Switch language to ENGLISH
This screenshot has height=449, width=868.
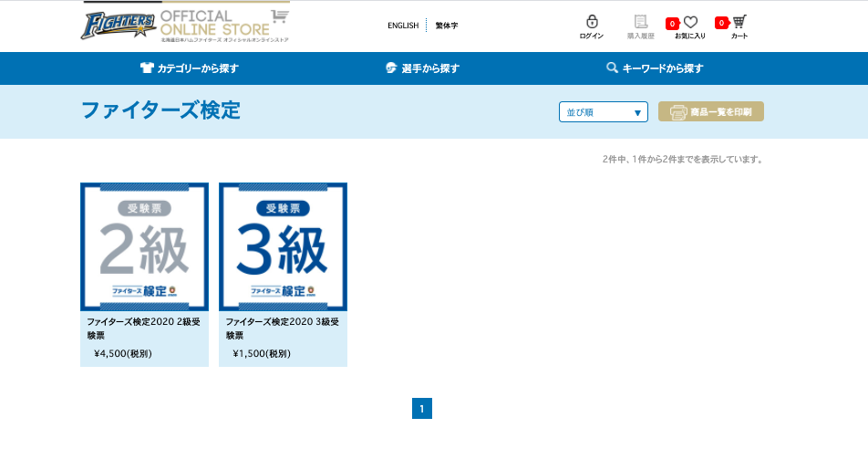coord(403,26)
